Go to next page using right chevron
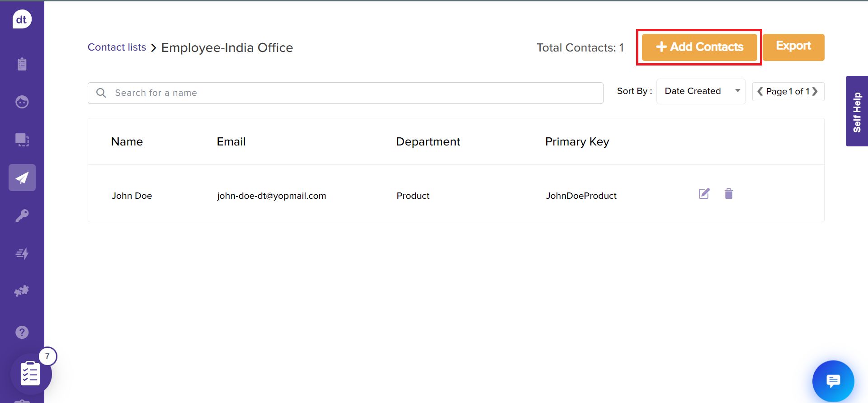 (815, 91)
